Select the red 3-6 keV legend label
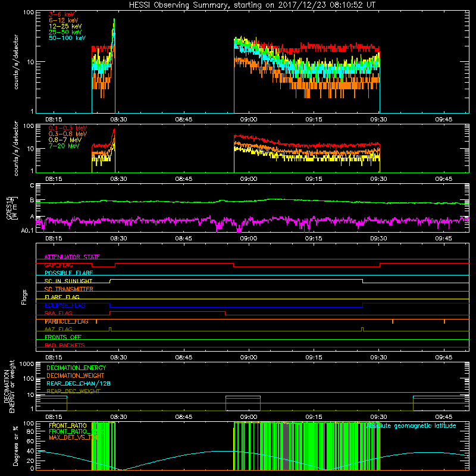 62,14
